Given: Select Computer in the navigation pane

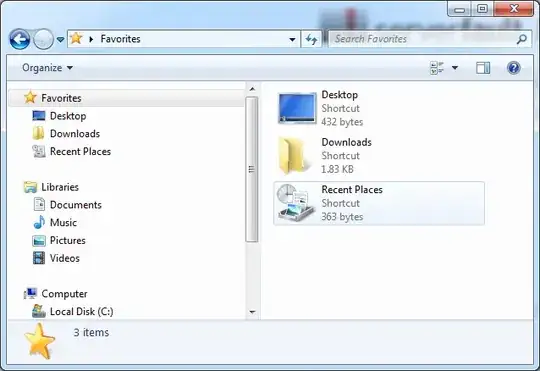Looking at the screenshot, I should click(64, 294).
